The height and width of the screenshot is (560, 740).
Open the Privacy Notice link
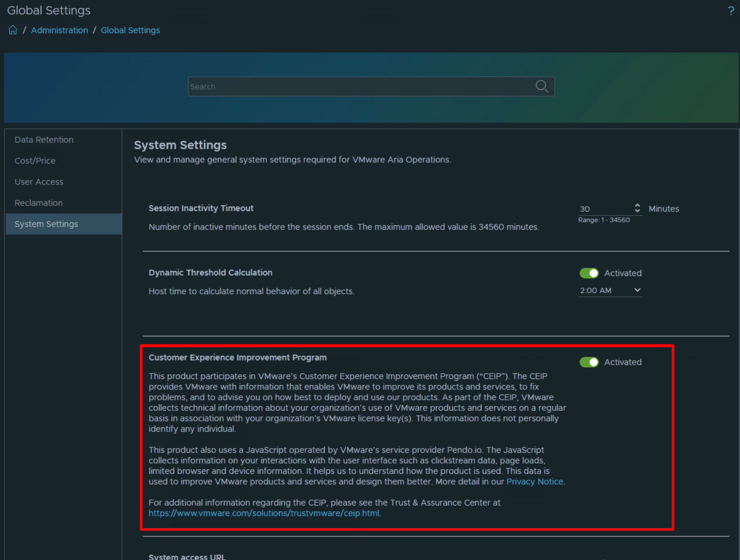click(x=534, y=481)
